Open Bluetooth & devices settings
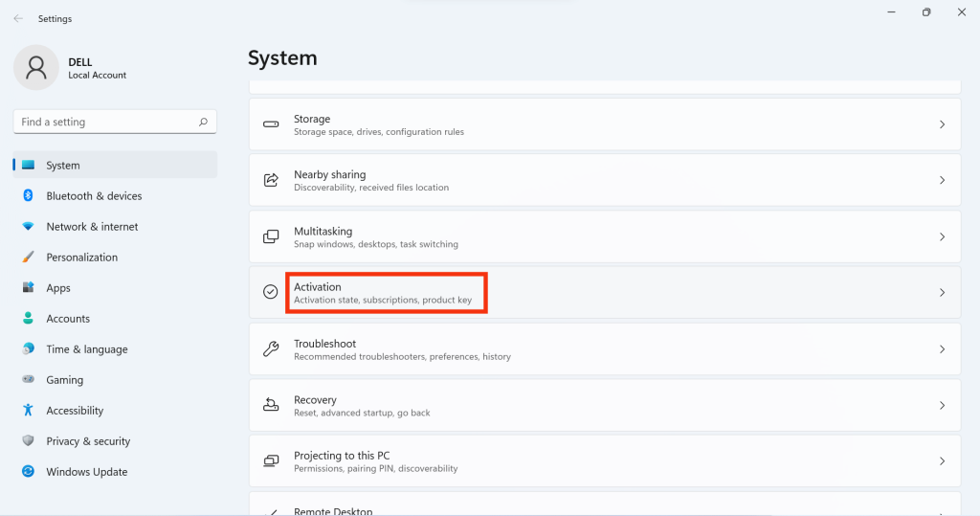This screenshot has width=980, height=516. coord(115,195)
